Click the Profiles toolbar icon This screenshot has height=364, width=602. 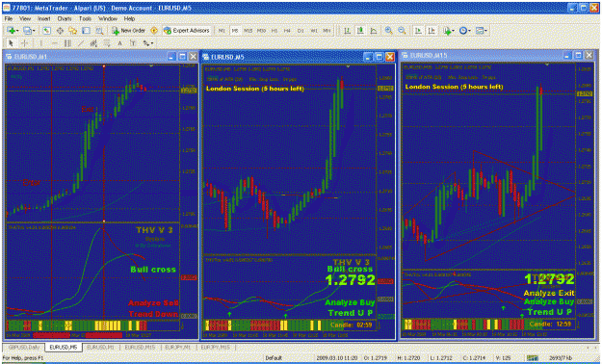tap(27, 31)
